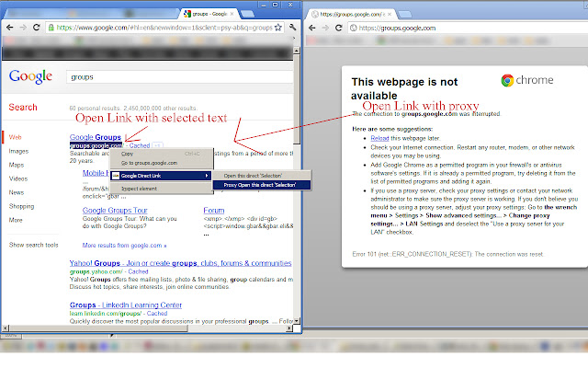Switch to the 'groups - Google' tab
Viewport: 588px width, 368px height.
209,14
